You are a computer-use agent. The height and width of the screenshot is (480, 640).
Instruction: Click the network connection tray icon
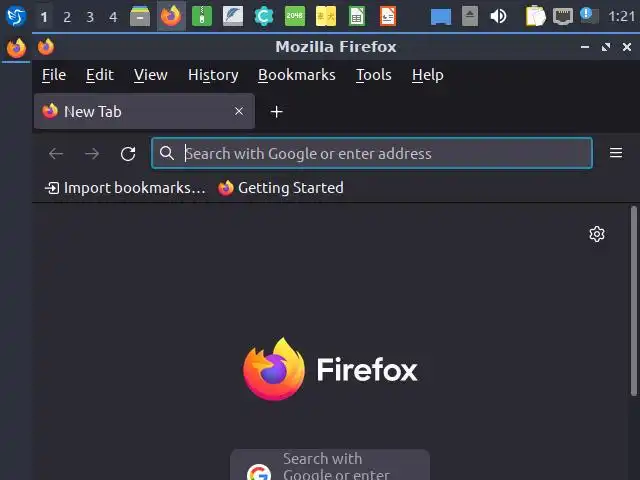tap(563, 17)
